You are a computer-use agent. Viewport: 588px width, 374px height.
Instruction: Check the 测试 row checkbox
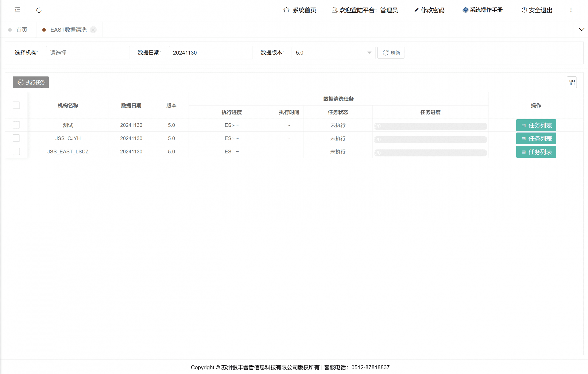pos(16,125)
